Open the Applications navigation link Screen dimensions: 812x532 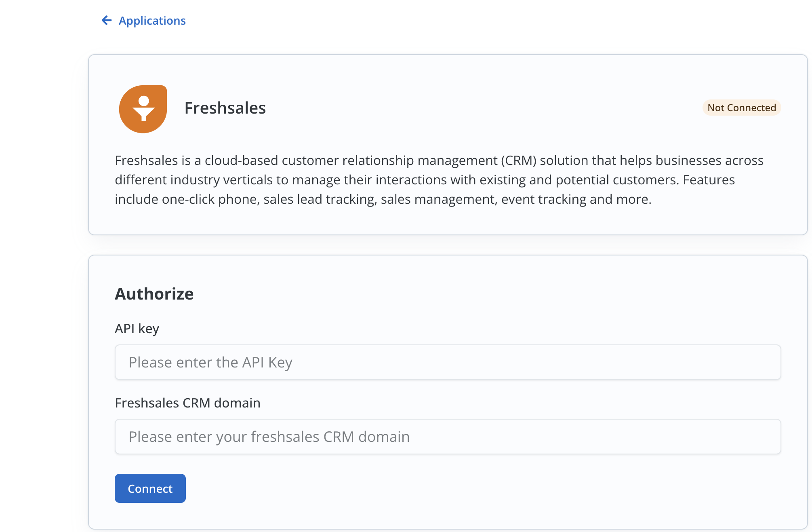click(x=152, y=20)
